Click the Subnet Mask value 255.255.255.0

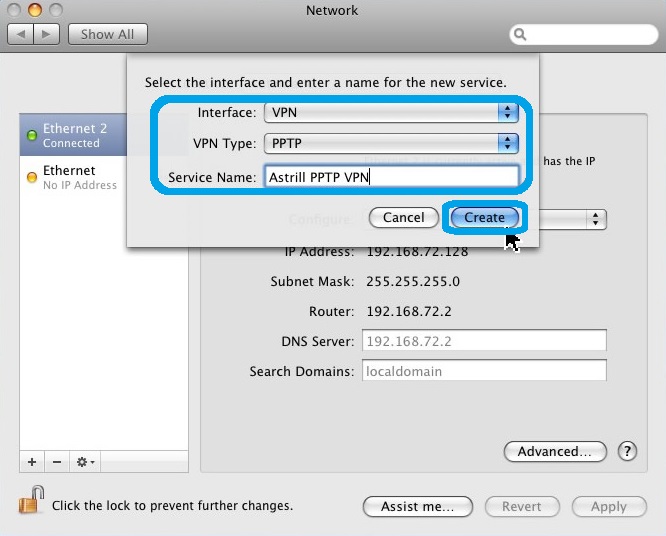click(x=413, y=281)
